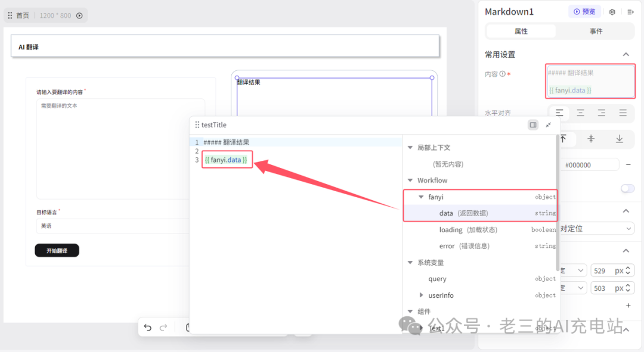Click the redo icon in bottom toolbar

163,327
